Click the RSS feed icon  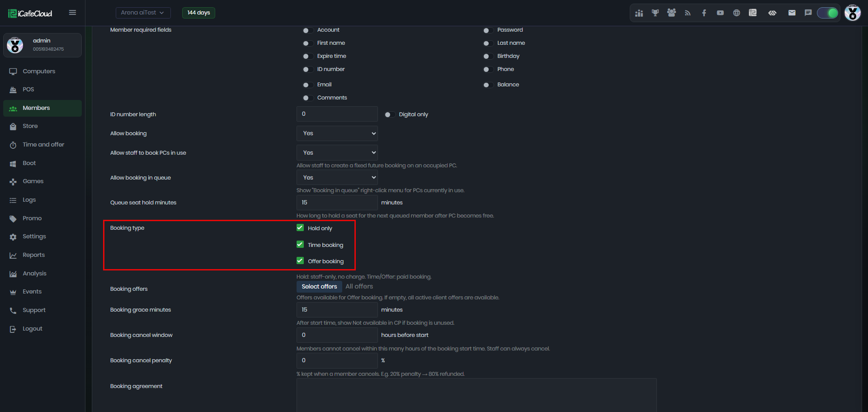pos(688,13)
